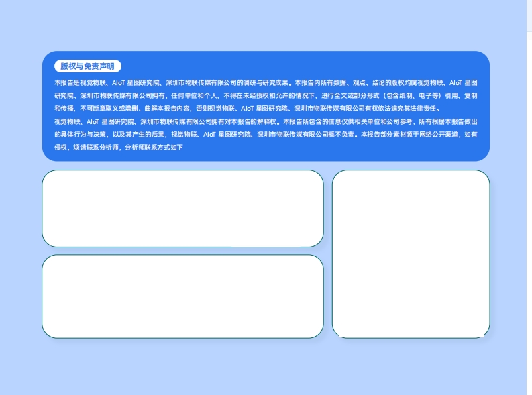Click the line 侵权，烦请联系分析师，分析师联系方式如下
This screenshot has height=395, width=532.
point(119,147)
